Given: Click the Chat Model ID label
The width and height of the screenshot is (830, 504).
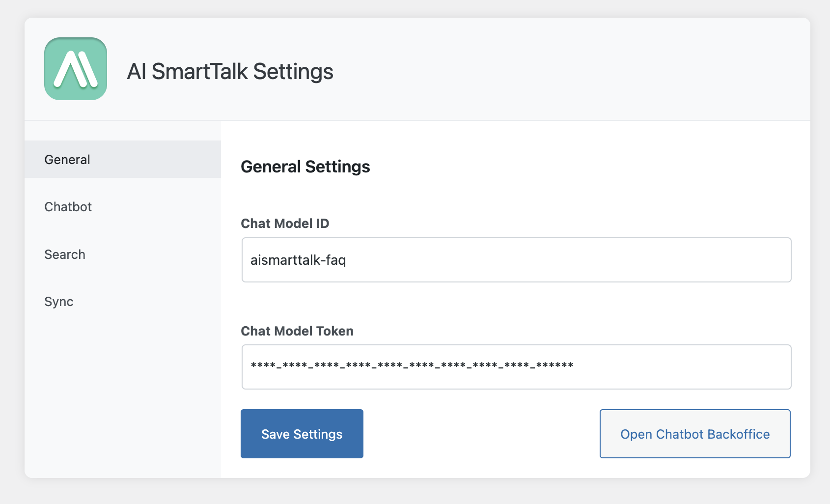Looking at the screenshot, I should tap(285, 224).
